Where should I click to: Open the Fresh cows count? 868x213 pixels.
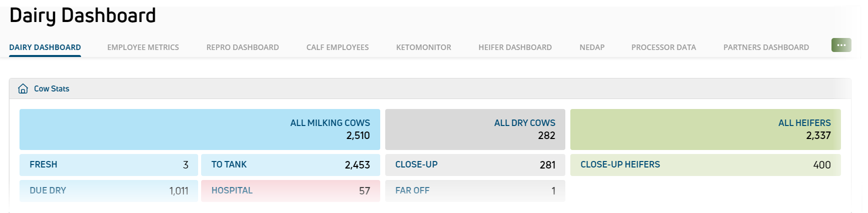tap(109, 165)
